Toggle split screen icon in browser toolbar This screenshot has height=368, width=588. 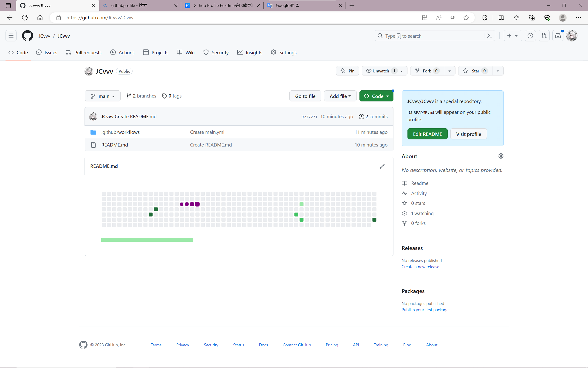tap(501, 17)
